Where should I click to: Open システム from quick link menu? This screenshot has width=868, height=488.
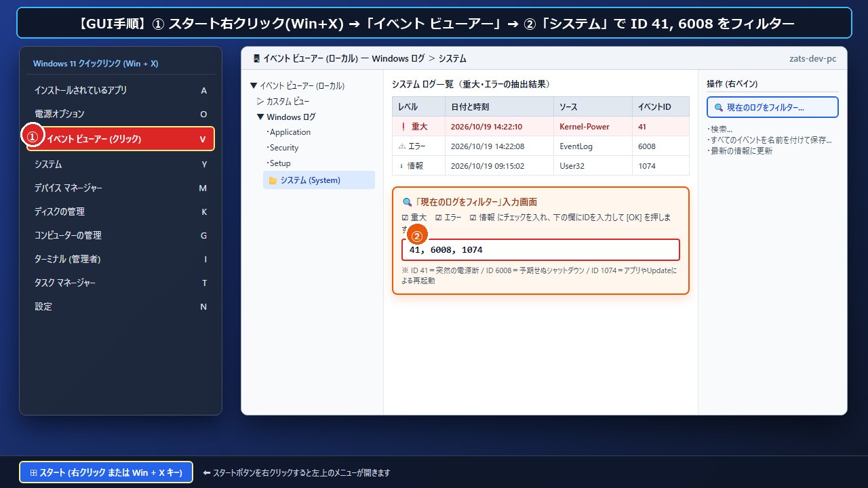click(121, 165)
